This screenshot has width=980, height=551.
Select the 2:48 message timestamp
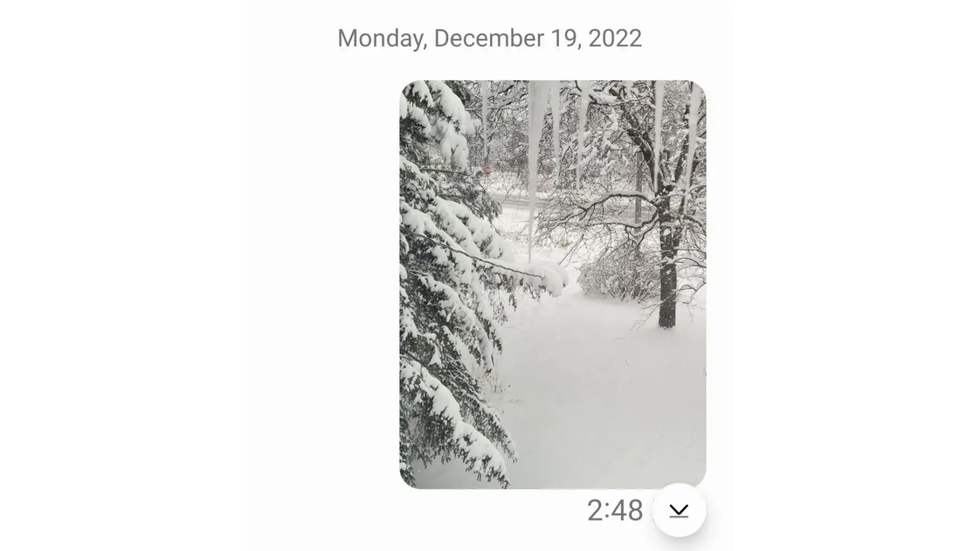click(615, 510)
